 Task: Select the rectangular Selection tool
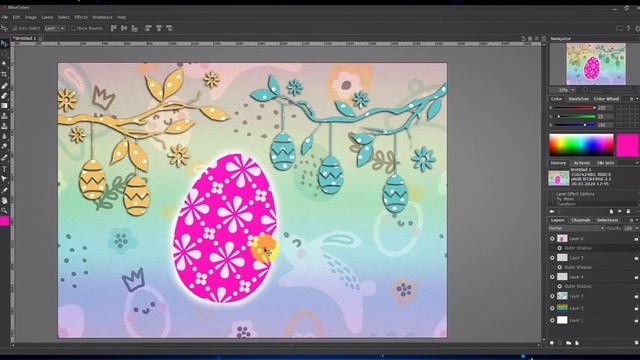click(x=4, y=54)
